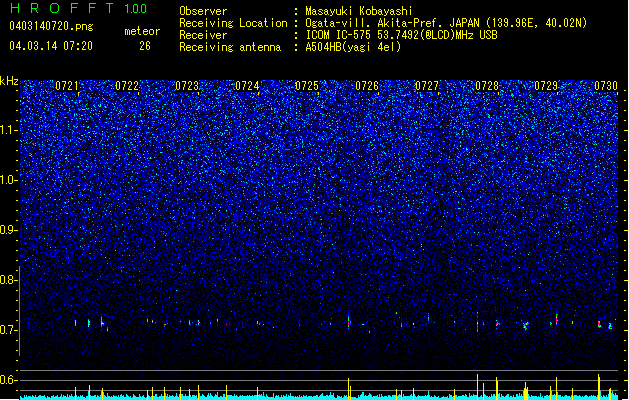This screenshot has height=400, width=629.
Task: Click the 0721 time marker
Action: pos(67,86)
